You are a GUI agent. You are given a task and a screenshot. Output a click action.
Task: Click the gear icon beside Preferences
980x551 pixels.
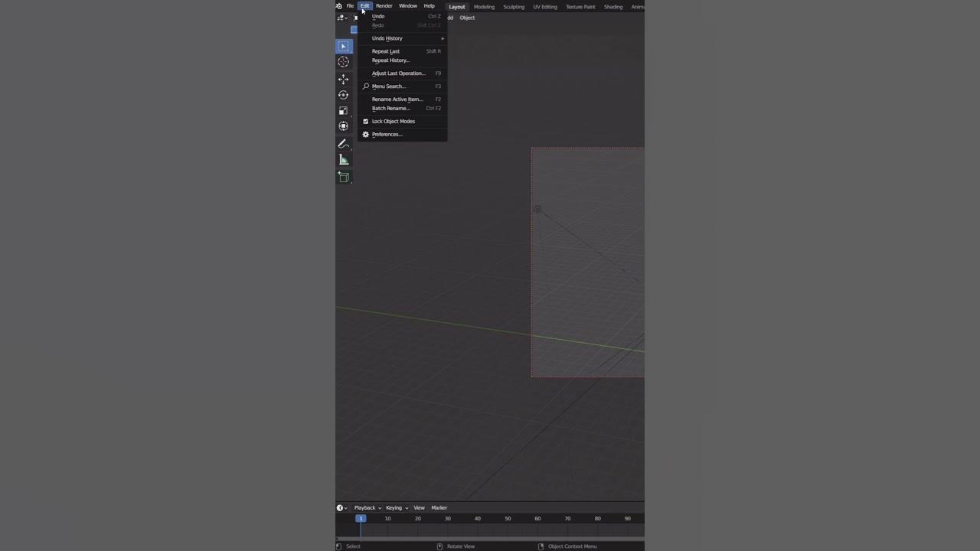click(x=366, y=135)
